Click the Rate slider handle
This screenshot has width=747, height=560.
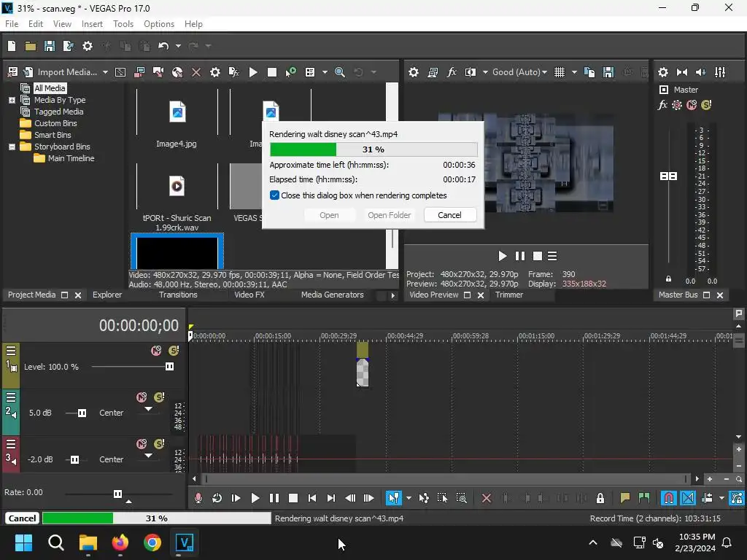point(117,494)
